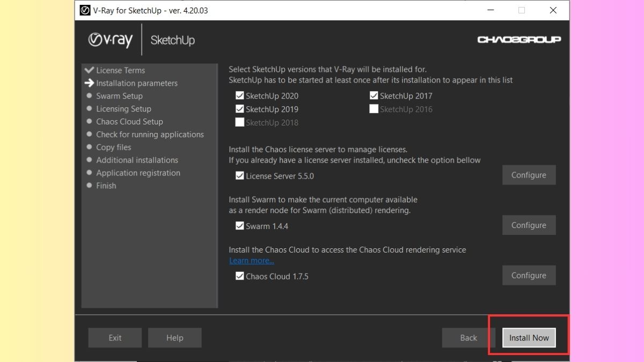Screen dimensions: 644x362
Task: Uncheck the Swarm 1.4.4 option
Action: tap(240, 226)
